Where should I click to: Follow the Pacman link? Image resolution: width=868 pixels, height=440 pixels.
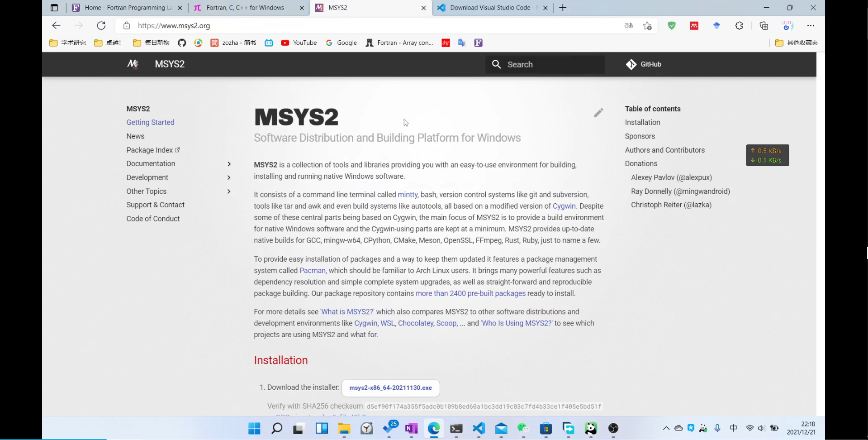click(312, 271)
